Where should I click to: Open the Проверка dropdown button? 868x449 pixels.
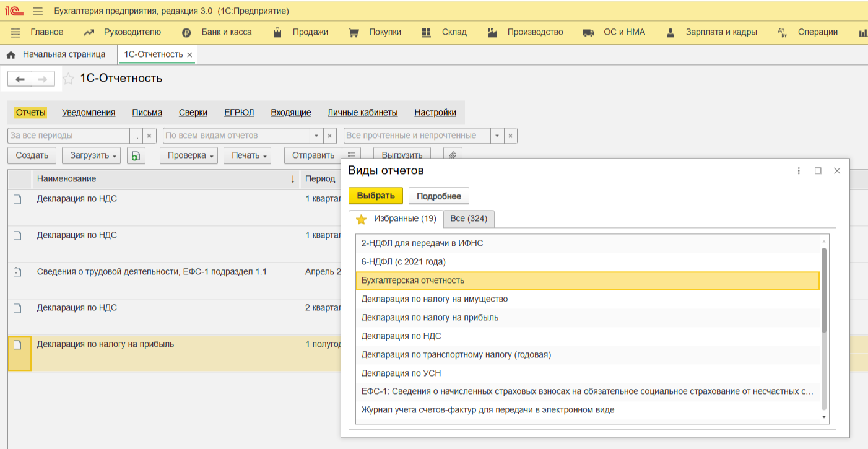[x=189, y=155]
